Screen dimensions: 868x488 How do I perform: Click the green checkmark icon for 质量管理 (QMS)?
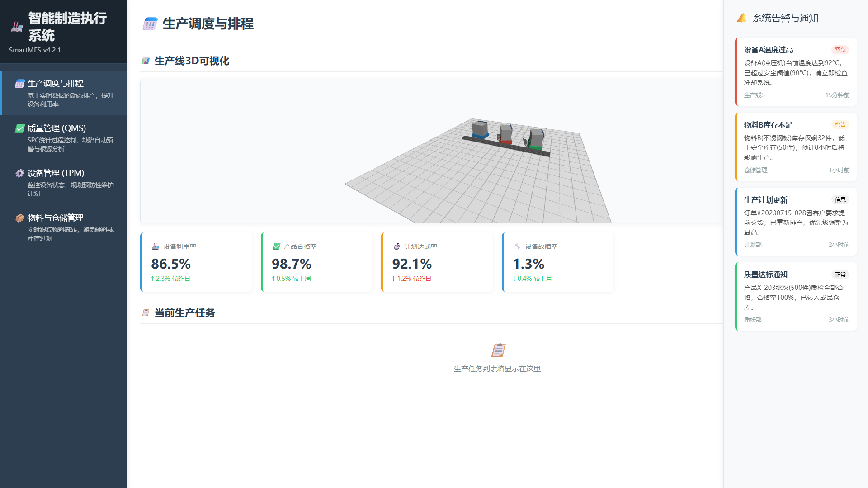point(19,128)
